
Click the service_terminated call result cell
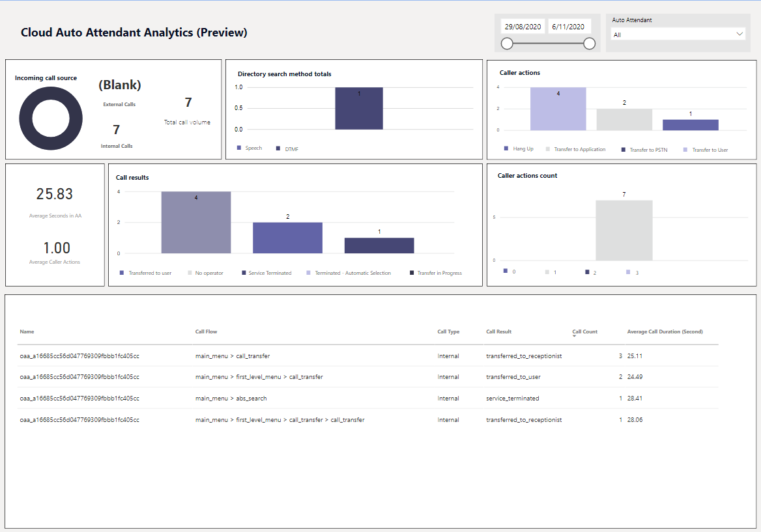coord(513,398)
